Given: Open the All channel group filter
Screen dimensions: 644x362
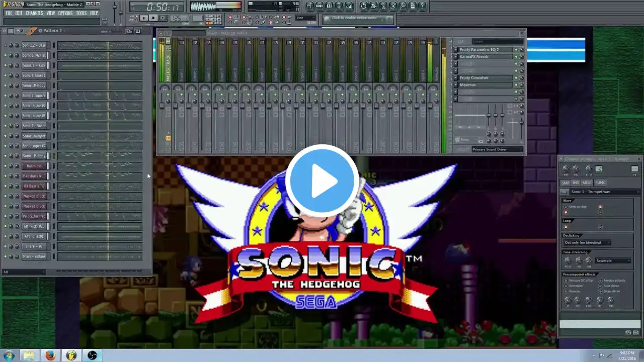Looking at the screenshot, I should pyautogui.click(x=24, y=272).
